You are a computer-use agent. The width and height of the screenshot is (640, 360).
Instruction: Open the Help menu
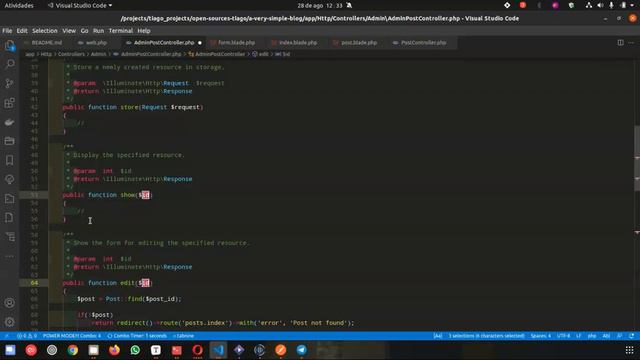(x=144, y=31)
